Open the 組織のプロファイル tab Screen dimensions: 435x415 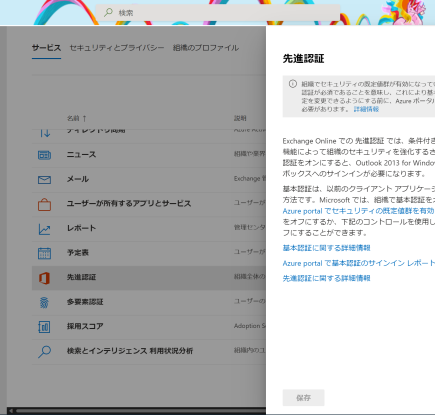click(206, 48)
